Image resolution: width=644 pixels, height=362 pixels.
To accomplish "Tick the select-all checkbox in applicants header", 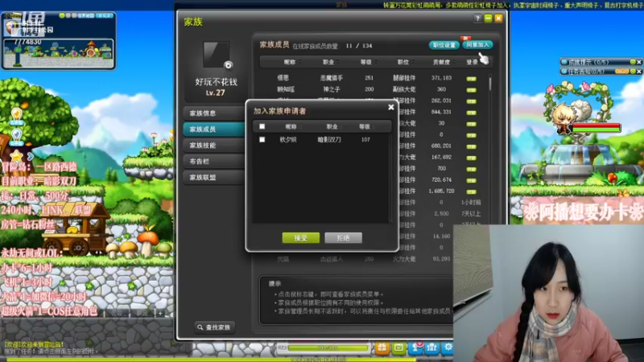I will coord(262,126).
